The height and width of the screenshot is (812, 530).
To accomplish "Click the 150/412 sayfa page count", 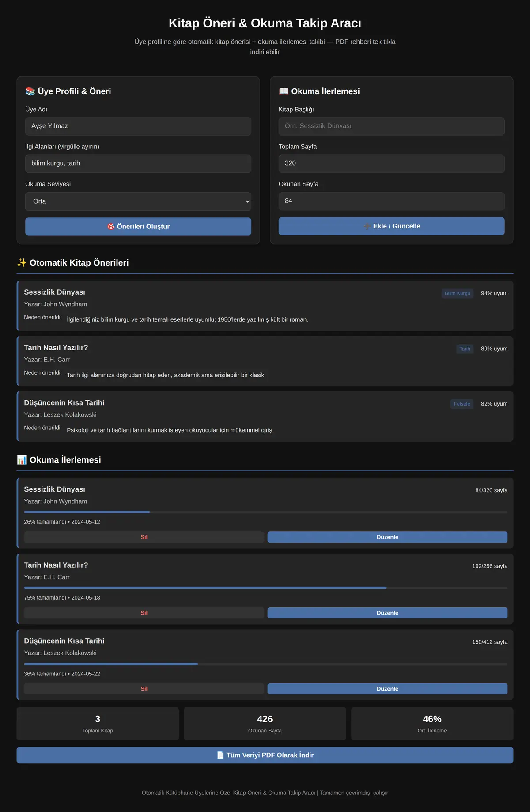I will pyautogui.click(x=490, y=642).
